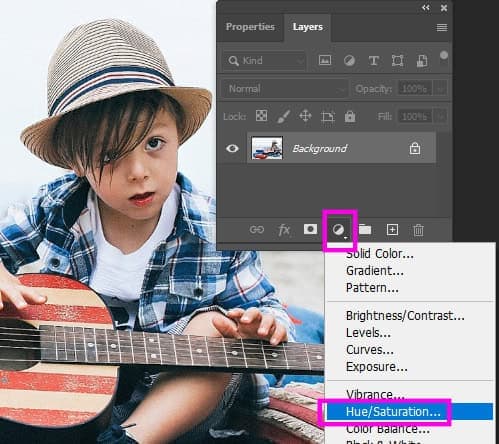Click the link layers icon
The image size is (499, 444).
click(x=257, y=230)
